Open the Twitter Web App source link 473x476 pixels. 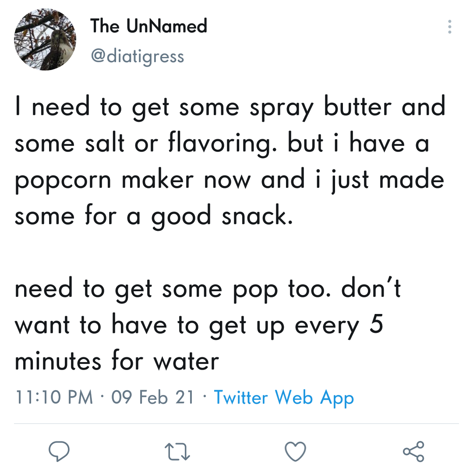point(284,397)
